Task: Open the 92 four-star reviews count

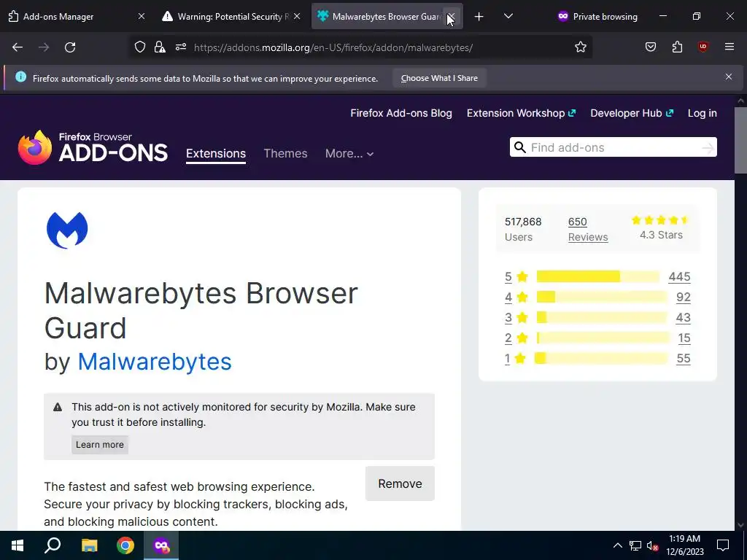Action: click(x=683, y=297)
